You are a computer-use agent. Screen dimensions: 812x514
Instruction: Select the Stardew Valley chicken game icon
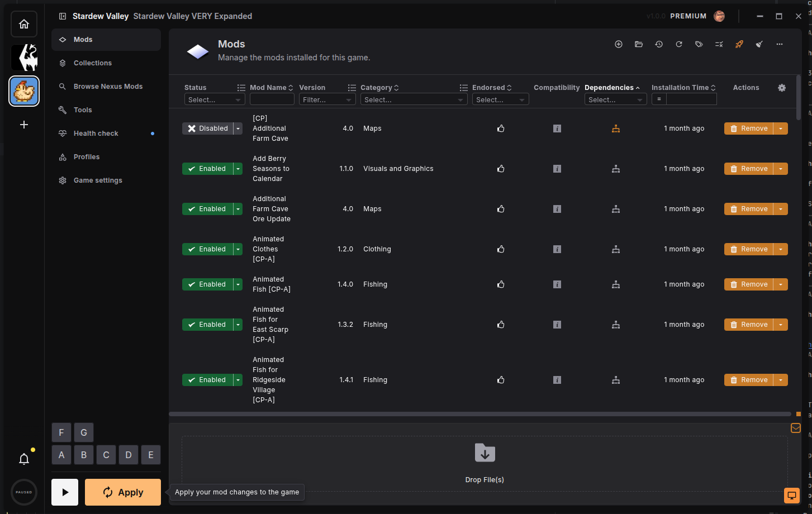[x=24, y=91]
